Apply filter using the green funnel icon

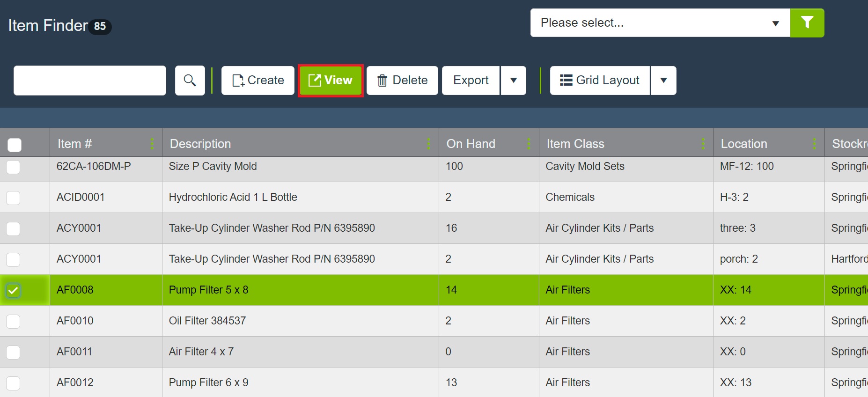(807, 23)
